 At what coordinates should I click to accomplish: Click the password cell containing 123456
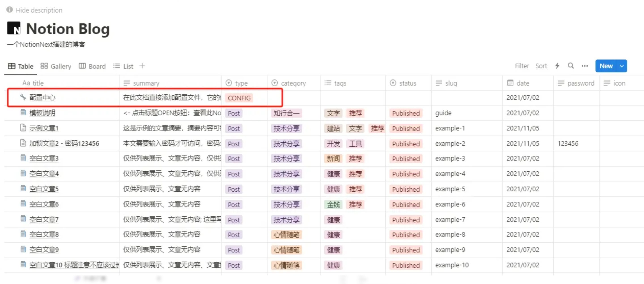(568, 143)
